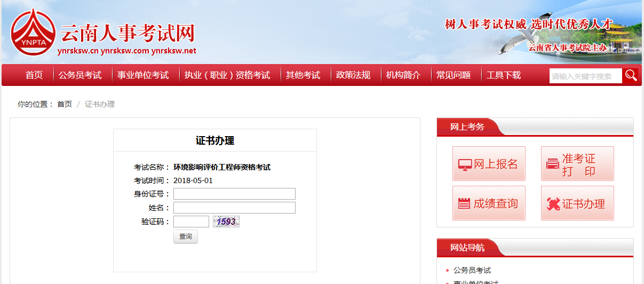
Task: Click the 首页 breadcrumb link
Action: click(x=65, y=104)
